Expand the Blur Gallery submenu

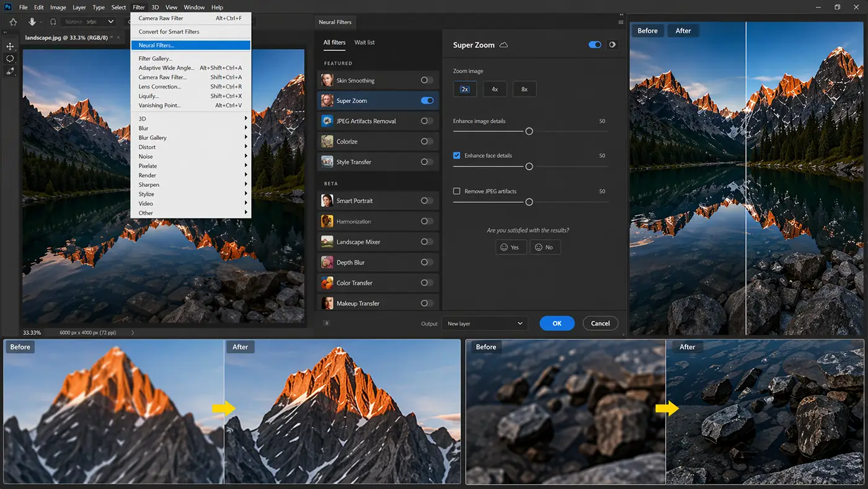point(191,138)
